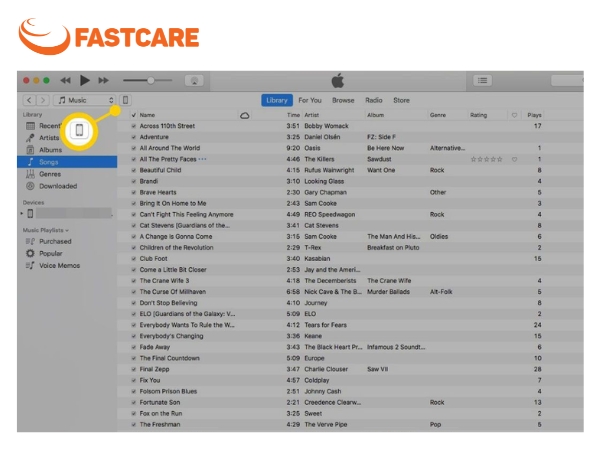Image resolution: width=600 pixels, height=450 pixels.
Task: Sort by the Album column header
Action: click(375, 115)
